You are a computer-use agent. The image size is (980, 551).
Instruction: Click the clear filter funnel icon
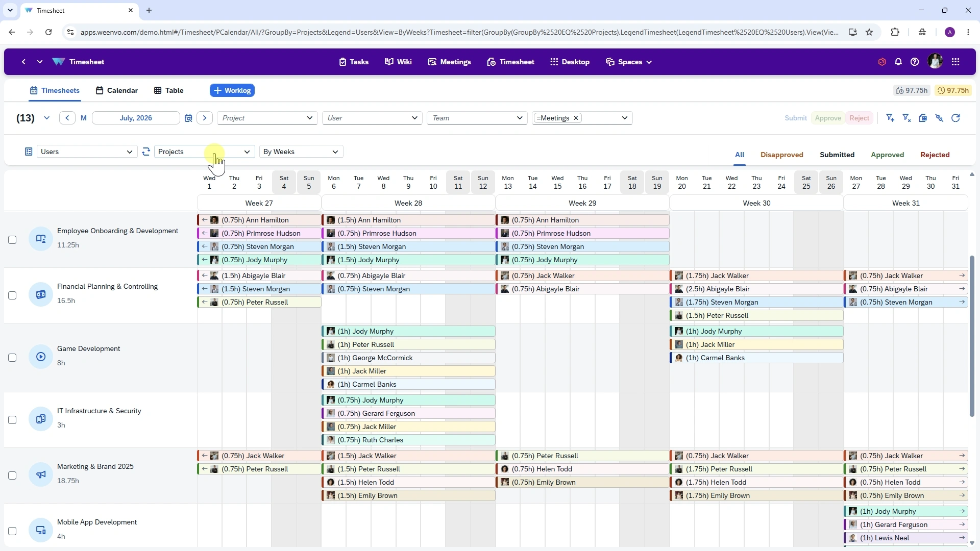click(906, 118)
